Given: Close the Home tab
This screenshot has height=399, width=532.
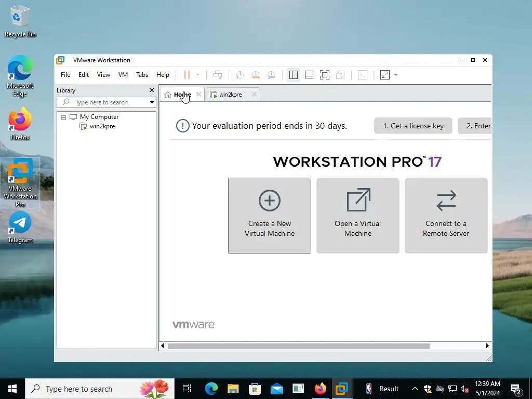Looking at the screenshot, I should 199,95.
